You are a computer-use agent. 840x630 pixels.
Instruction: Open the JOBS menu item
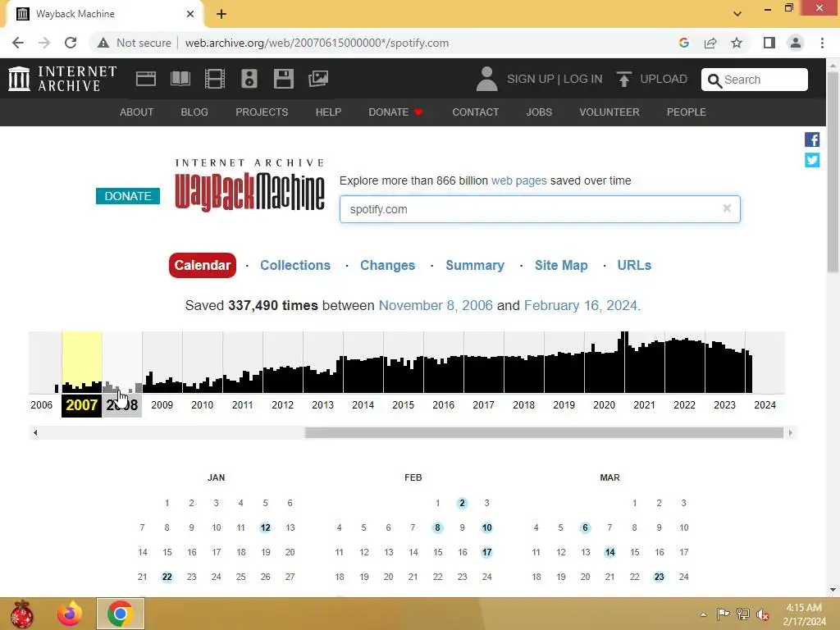click(x=539, y=112)
